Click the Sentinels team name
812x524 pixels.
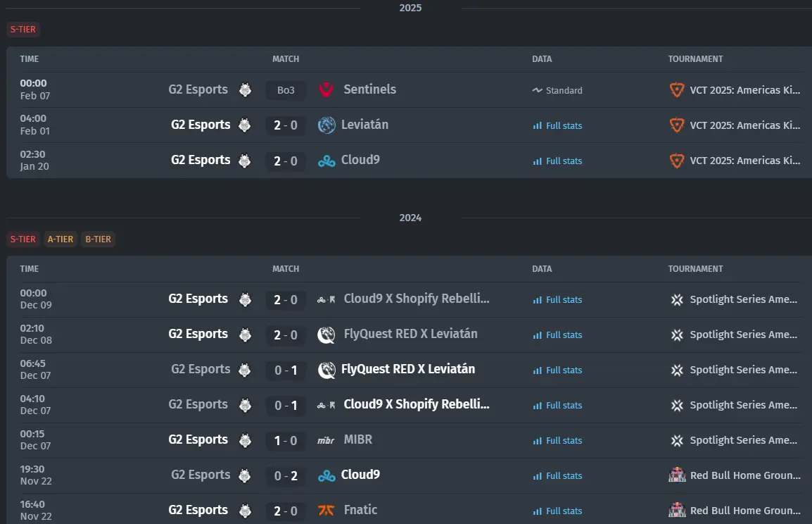(369, 89)
